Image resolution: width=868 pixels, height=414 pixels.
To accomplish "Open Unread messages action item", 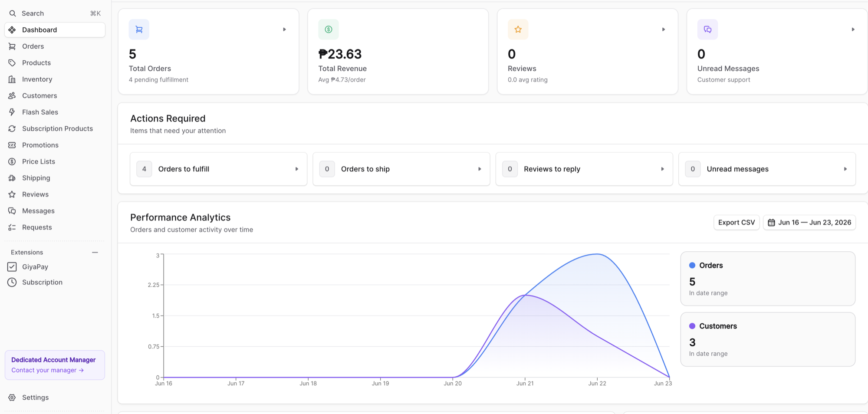I will pyautogui.click(x=767, y=169).
